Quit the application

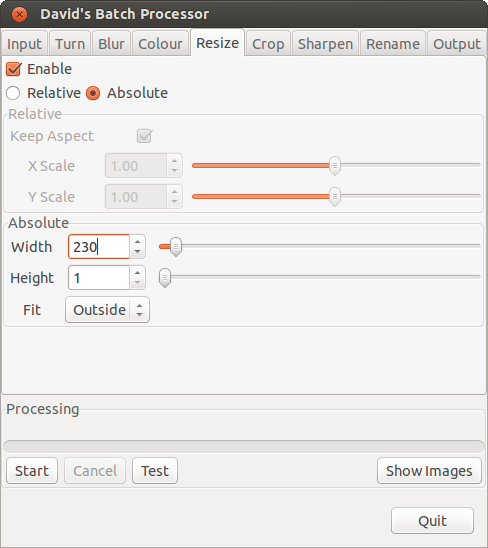point(432,521)
